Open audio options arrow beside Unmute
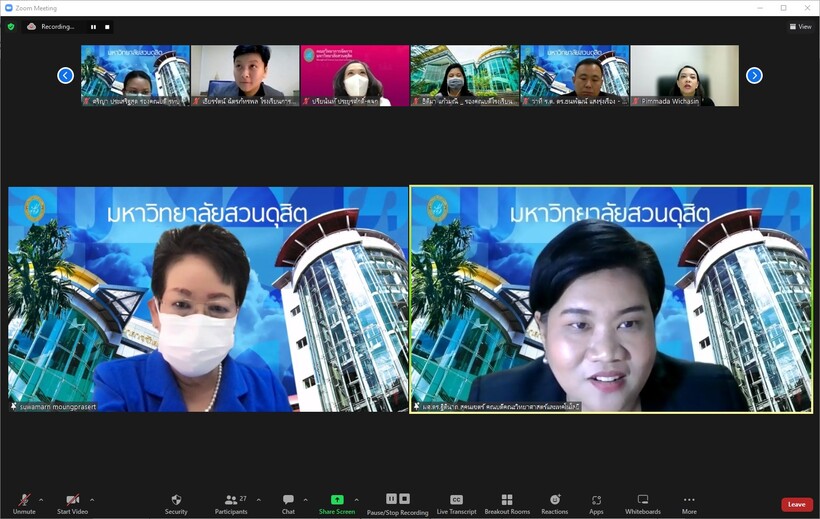The width and height of the screenshot is (820, 519). [41, 500]
